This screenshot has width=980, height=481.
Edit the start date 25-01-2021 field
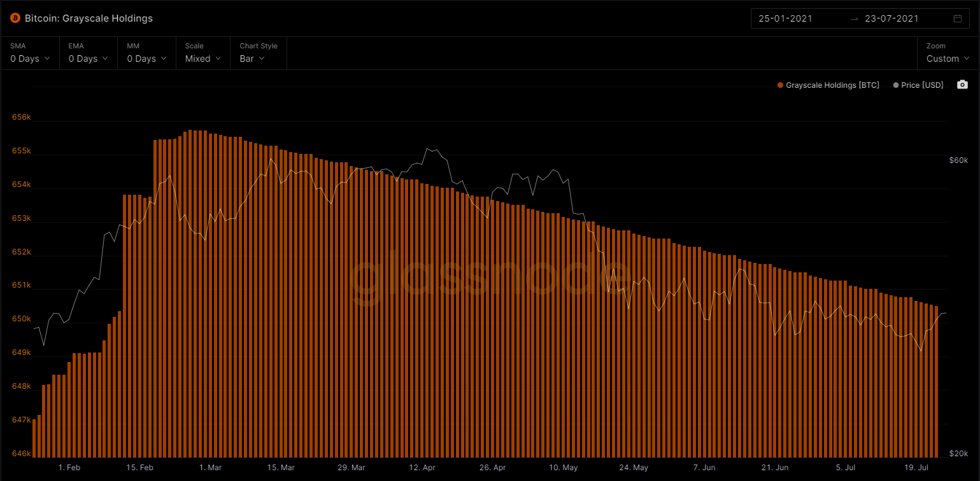pos(785,18)
